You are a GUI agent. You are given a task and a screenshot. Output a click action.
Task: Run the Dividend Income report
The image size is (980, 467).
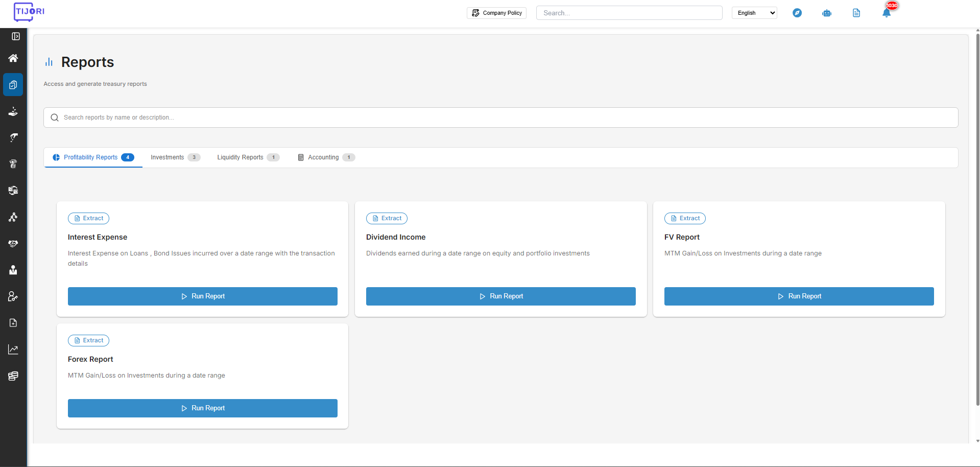[501, 296]
